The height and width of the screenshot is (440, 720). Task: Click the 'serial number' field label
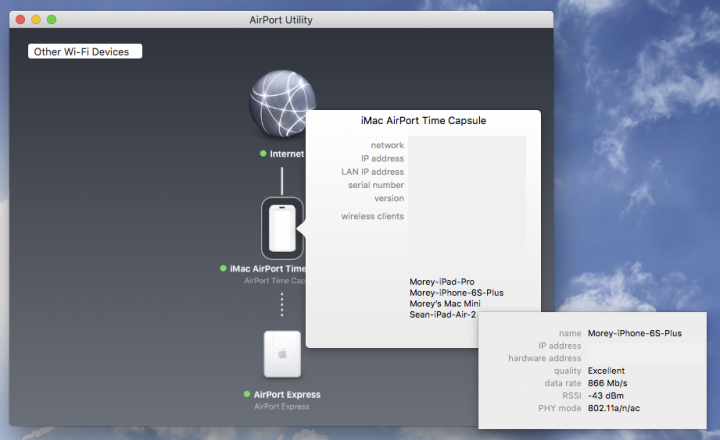[x=376, y=185]
